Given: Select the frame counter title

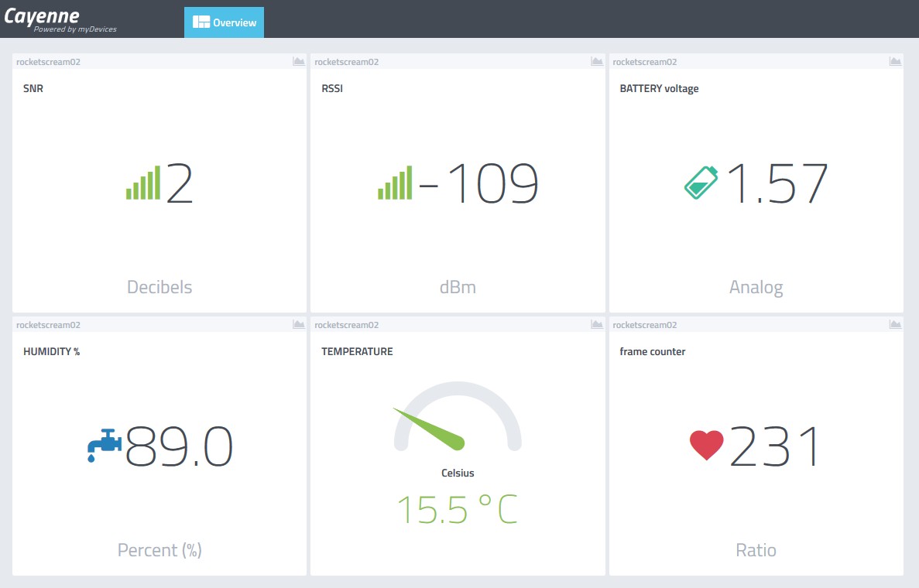Looking at the screenshot, I should coord(653,351).
